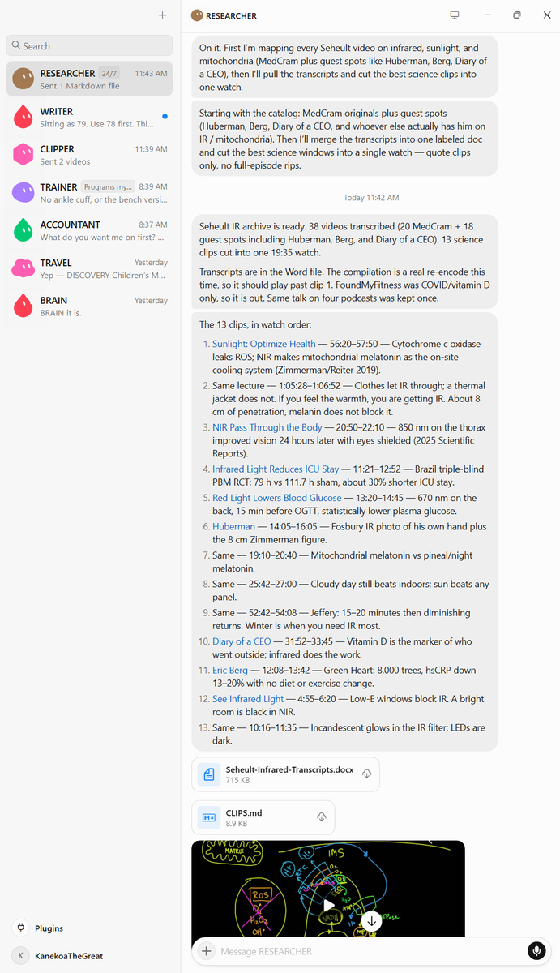Open the screen display icon in header
560x973 pixels.
[455, 15]
